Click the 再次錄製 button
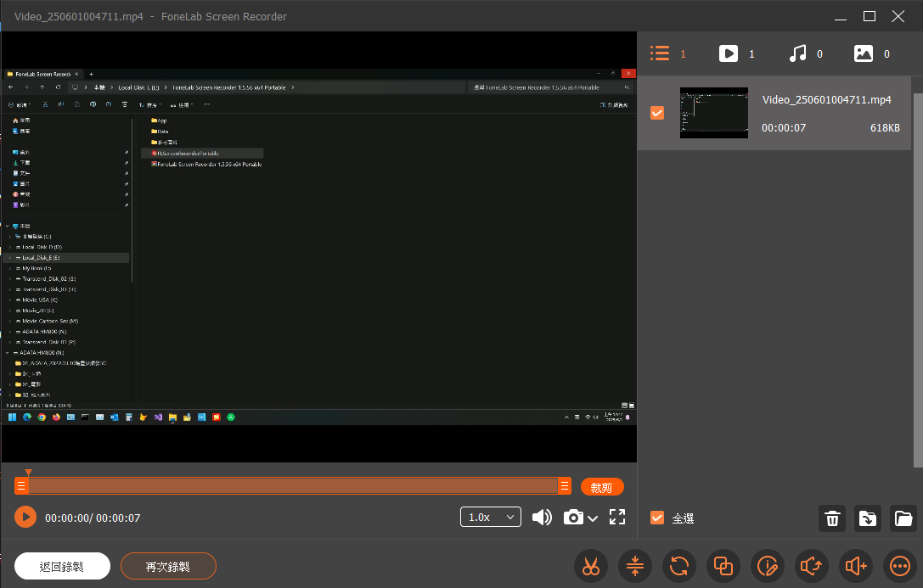This screenshot has width=923, height=588. pyautogui.click(x=168, y=566)
